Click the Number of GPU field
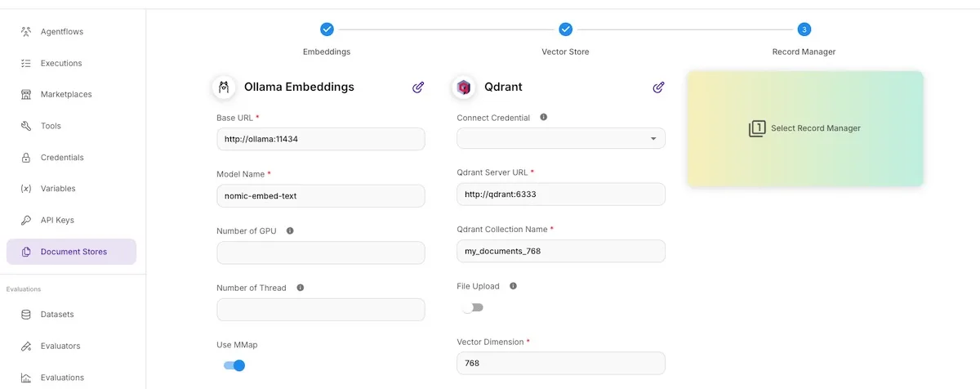 coord(321,253)
